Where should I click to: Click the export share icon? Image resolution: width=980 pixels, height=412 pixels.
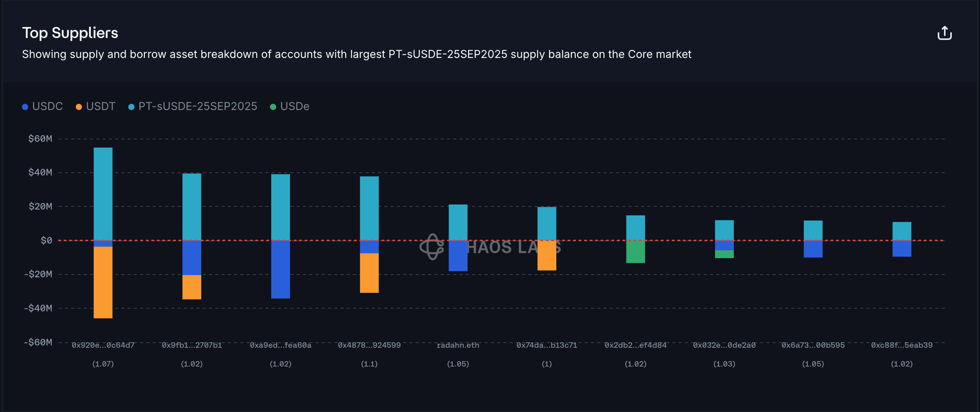point(944,33)
